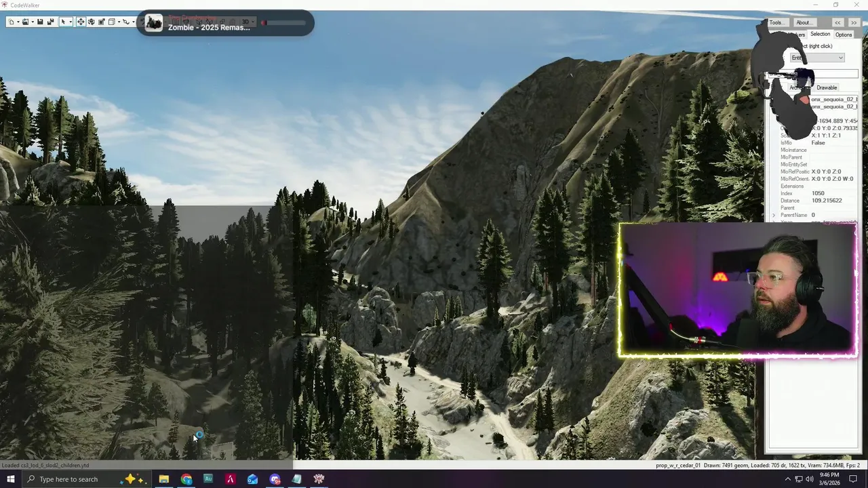Open the taskbar clock and date
The image size is (868, 488).
[x=829, y=479]
